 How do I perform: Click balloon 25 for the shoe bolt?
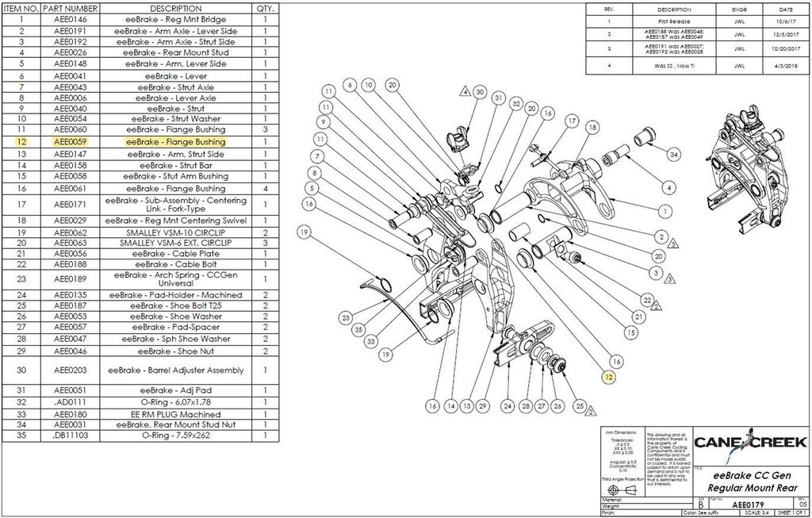click(x=580, y=407)
